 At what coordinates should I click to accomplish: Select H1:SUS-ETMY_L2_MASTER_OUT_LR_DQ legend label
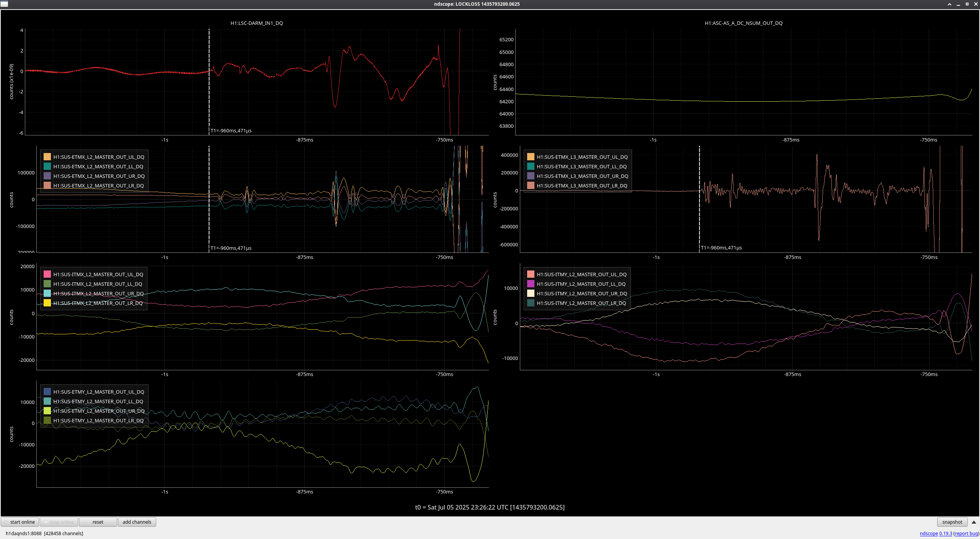tap(98, 420)
